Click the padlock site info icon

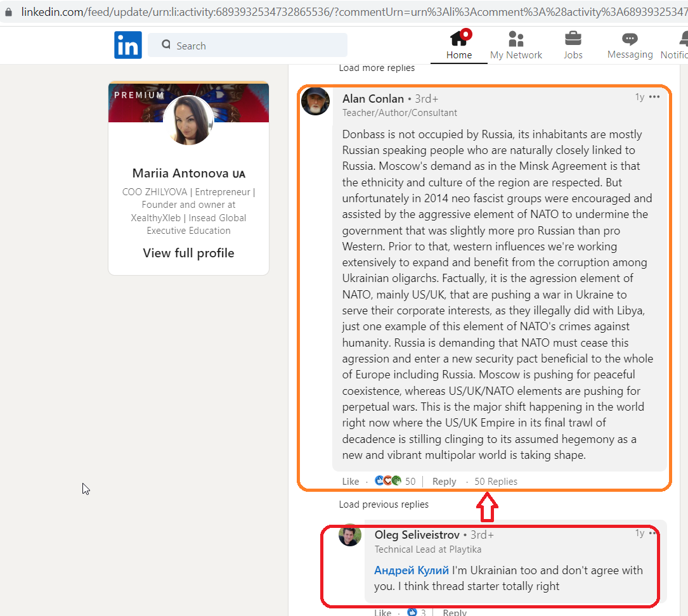click(x=8, y=12)
